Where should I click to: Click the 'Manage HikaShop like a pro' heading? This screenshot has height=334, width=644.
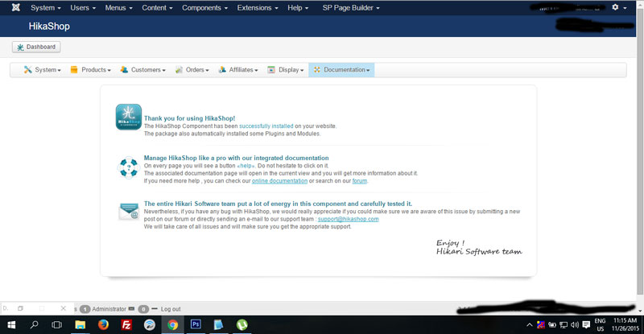pos(236,158)
